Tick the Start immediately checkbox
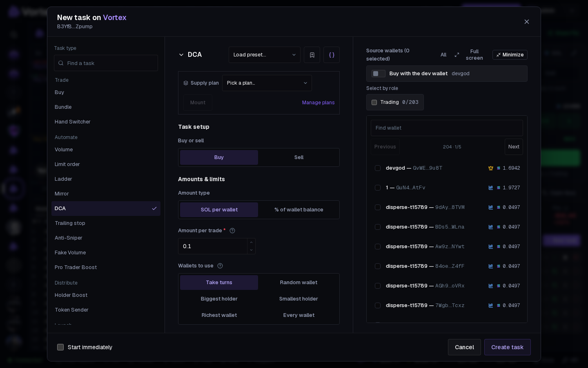 click(60, 347)
